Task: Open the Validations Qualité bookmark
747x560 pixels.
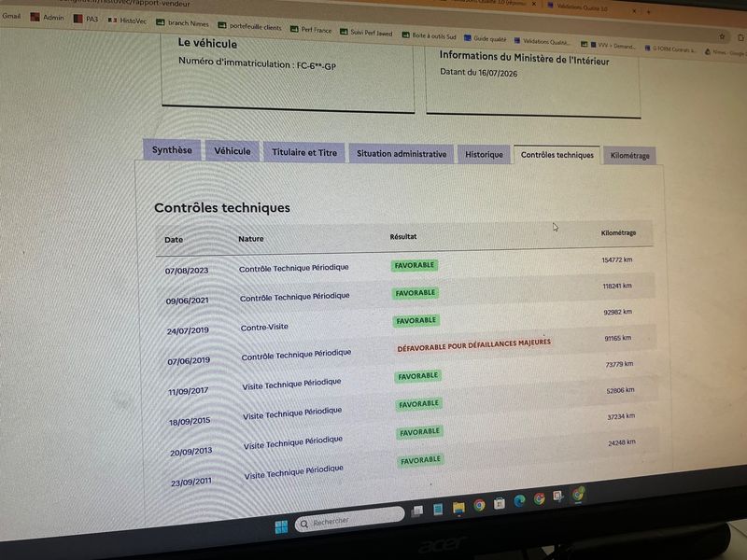Action: tap(542, 41)
